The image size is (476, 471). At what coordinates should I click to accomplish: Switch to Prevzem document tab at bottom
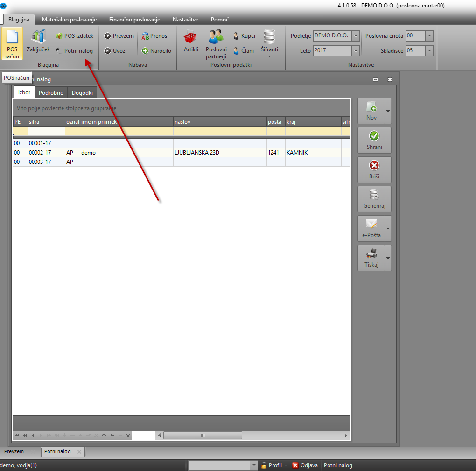14,451
